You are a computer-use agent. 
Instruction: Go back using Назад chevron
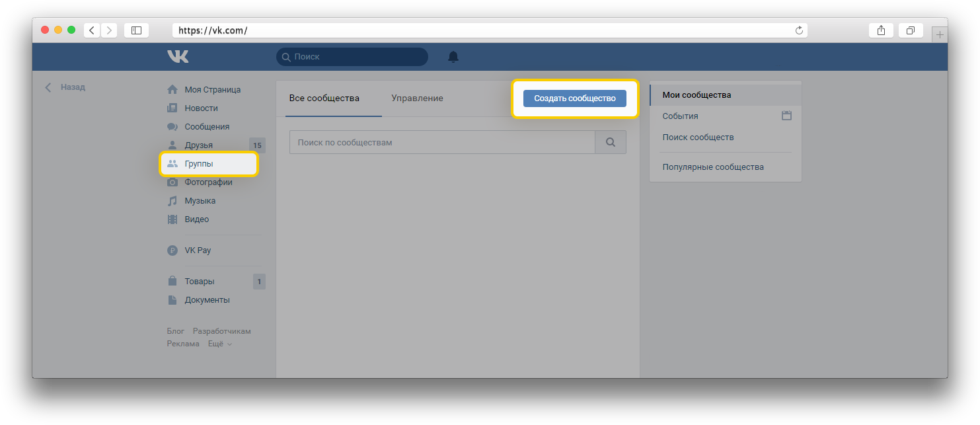coord(48,87)
